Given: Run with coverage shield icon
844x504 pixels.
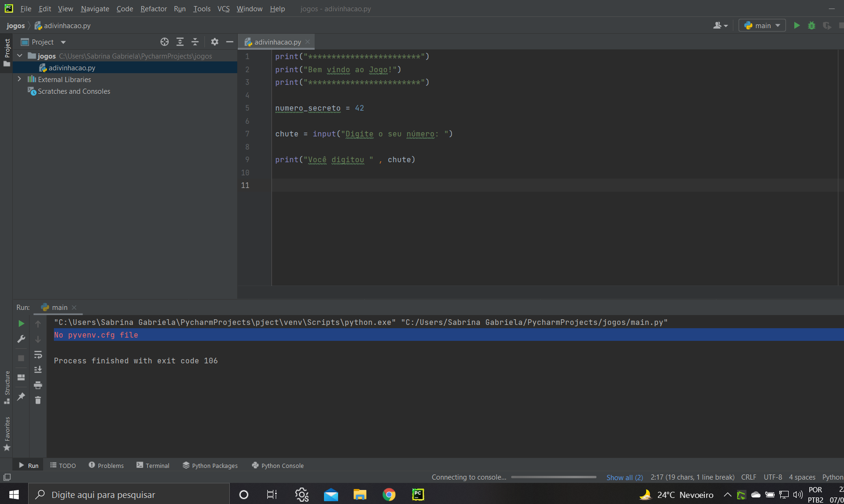Looking at the screenshot, I should pos(827,25).
